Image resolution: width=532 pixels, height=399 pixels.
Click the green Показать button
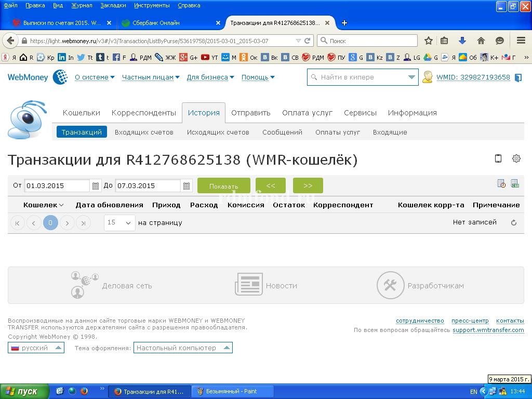[223, 185]
